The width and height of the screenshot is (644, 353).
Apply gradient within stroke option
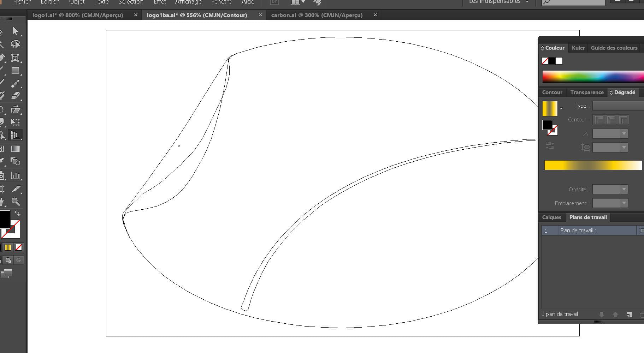point(598,120)
